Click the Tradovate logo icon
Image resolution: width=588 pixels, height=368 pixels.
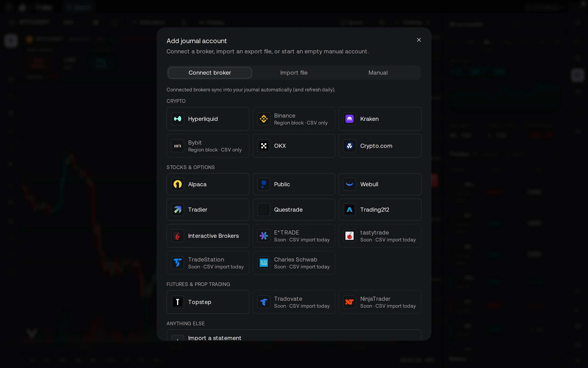click(x=264, y=302)
